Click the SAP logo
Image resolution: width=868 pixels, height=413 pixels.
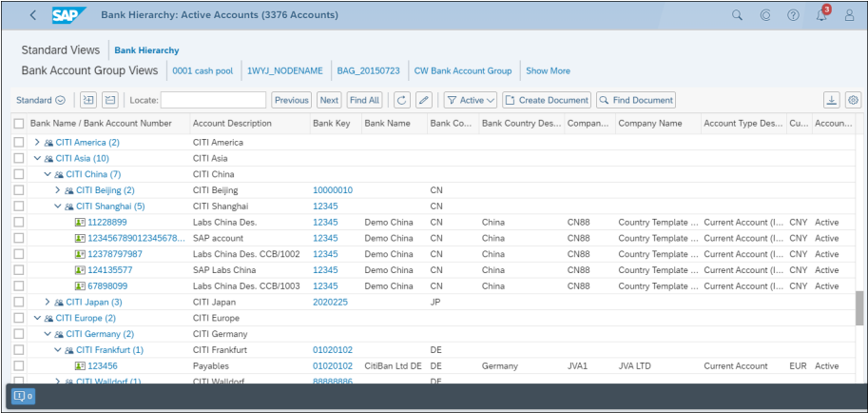click(x=69, y=15)
